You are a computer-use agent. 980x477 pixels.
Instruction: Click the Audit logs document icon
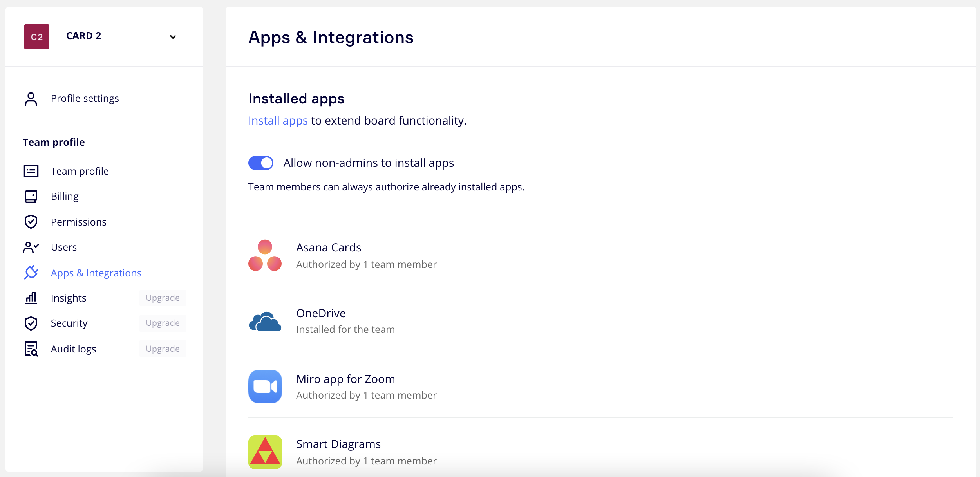click(31, 349)
